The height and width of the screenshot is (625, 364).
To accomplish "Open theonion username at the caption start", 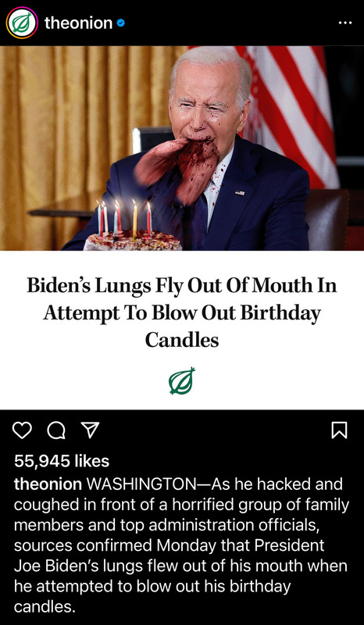I will coord(48,484).
